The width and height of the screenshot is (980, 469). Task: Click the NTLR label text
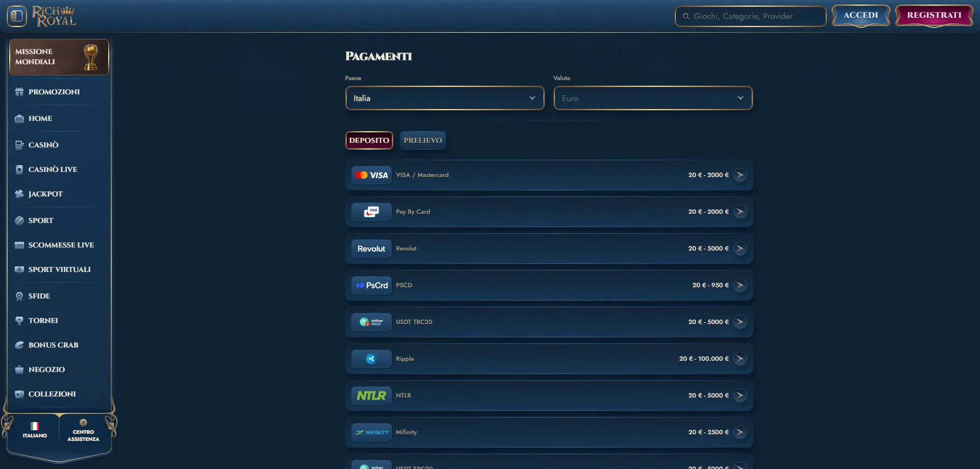[403, 396]
